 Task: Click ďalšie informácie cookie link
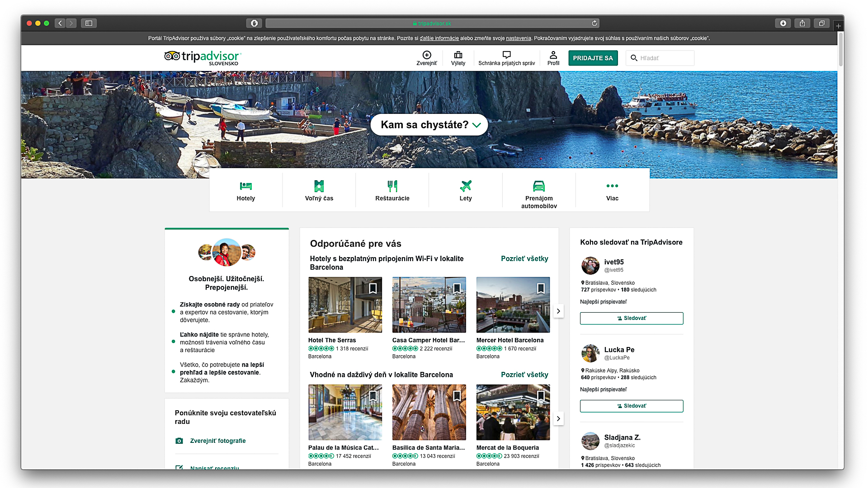tap(439, 38)
